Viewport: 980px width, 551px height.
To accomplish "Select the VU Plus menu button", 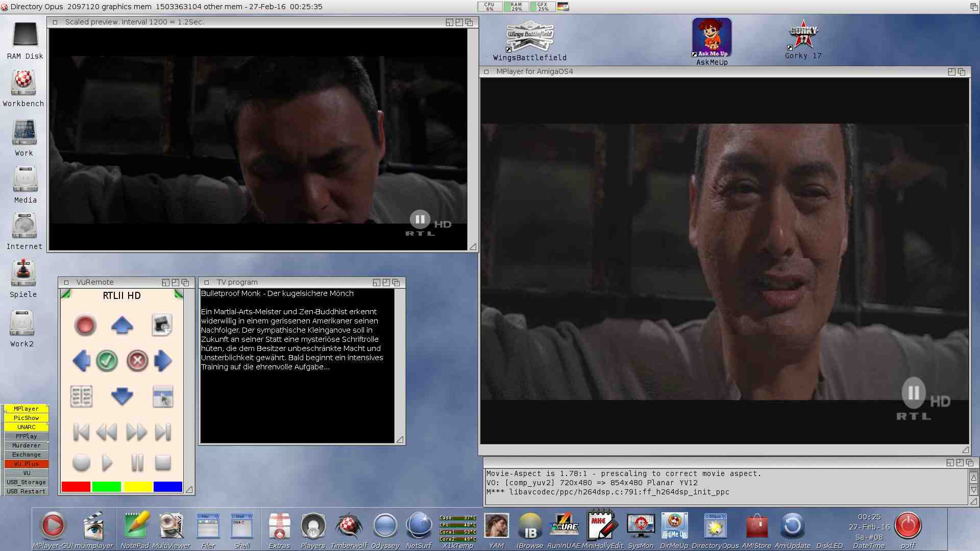I will pos(26,464).
